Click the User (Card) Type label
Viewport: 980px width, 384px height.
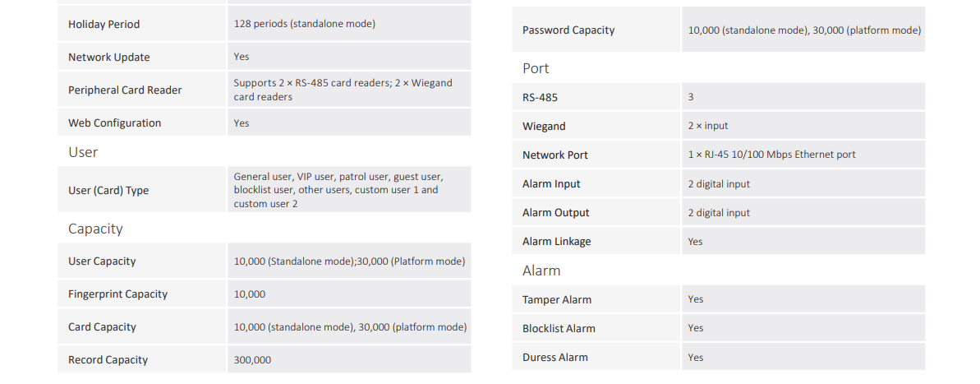click(108, 190)
